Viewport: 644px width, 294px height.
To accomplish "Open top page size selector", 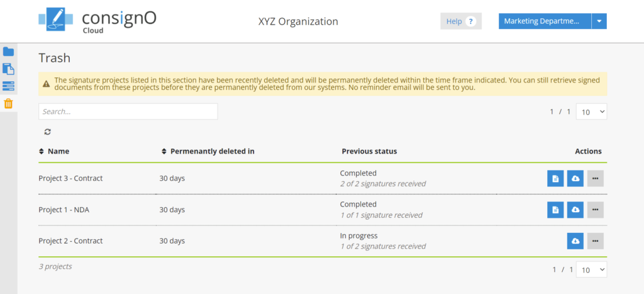I will 591,111.
